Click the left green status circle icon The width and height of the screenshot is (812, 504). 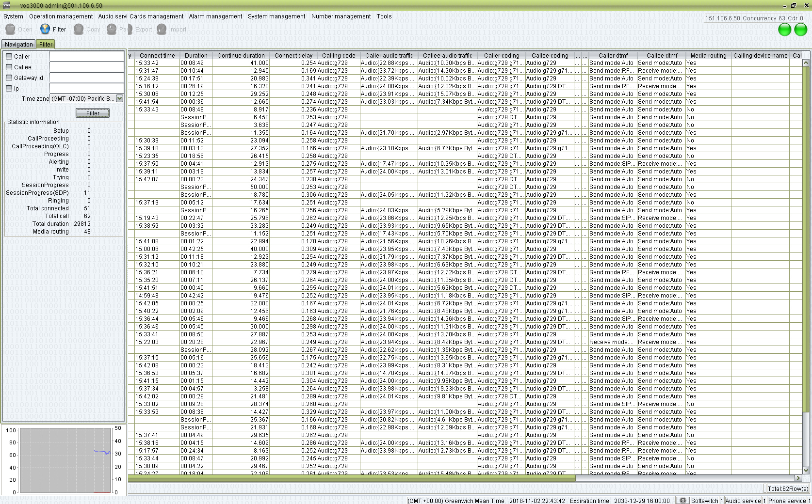click(784, 30)
